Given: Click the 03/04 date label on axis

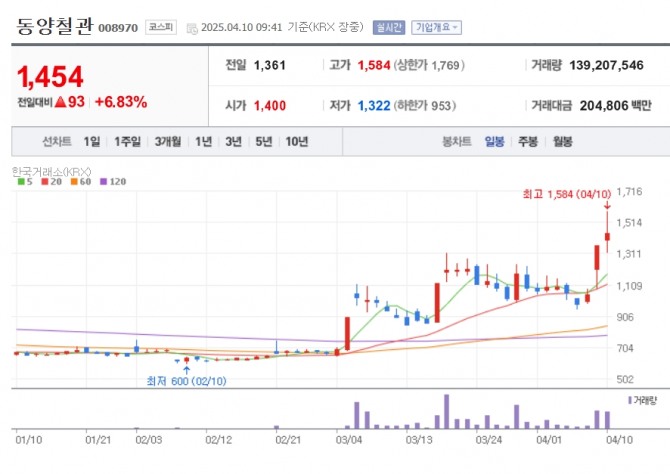Looking at the screenshot, I should pos(349,440).
